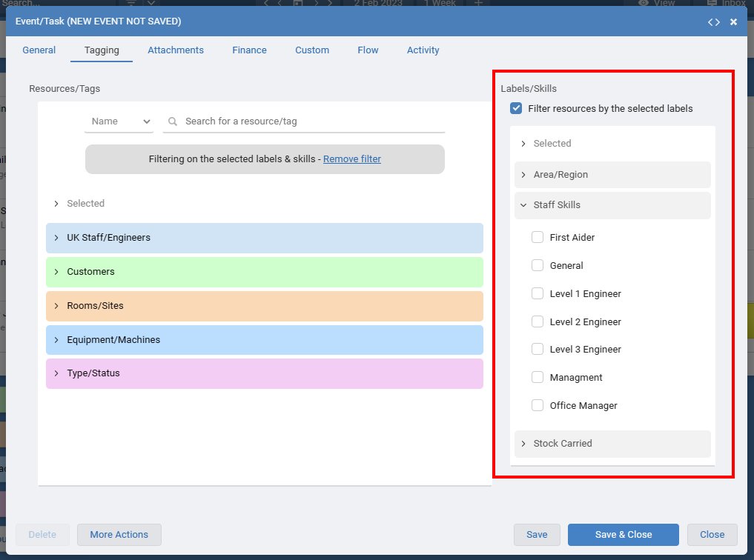Click the View eye icon on the top toolbar
754x560 pixels.
click(x=643, y=4)
